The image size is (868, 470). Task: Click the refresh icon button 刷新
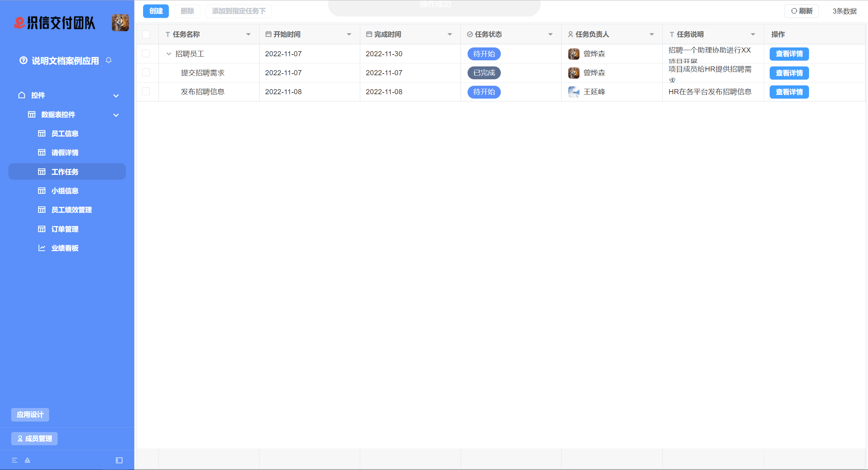[802, 11]
